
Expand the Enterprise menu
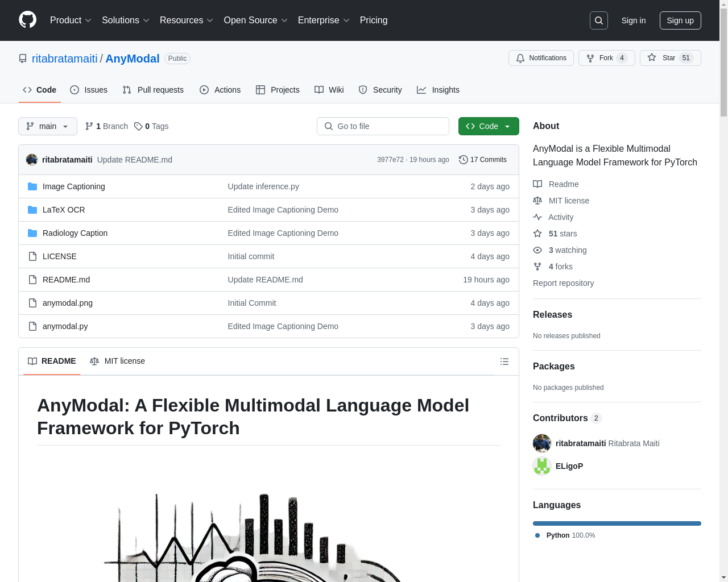[x=324, y=20]
